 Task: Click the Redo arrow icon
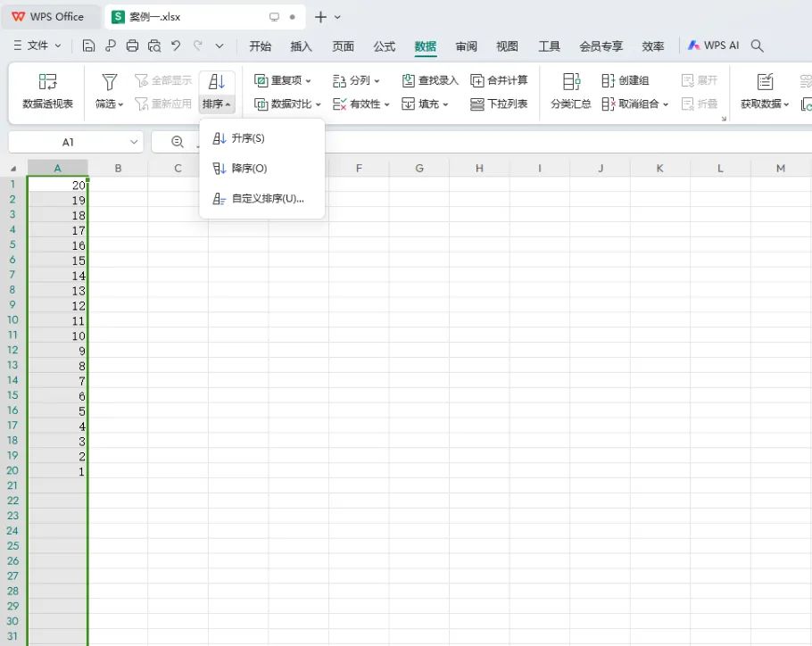(198, 46)
